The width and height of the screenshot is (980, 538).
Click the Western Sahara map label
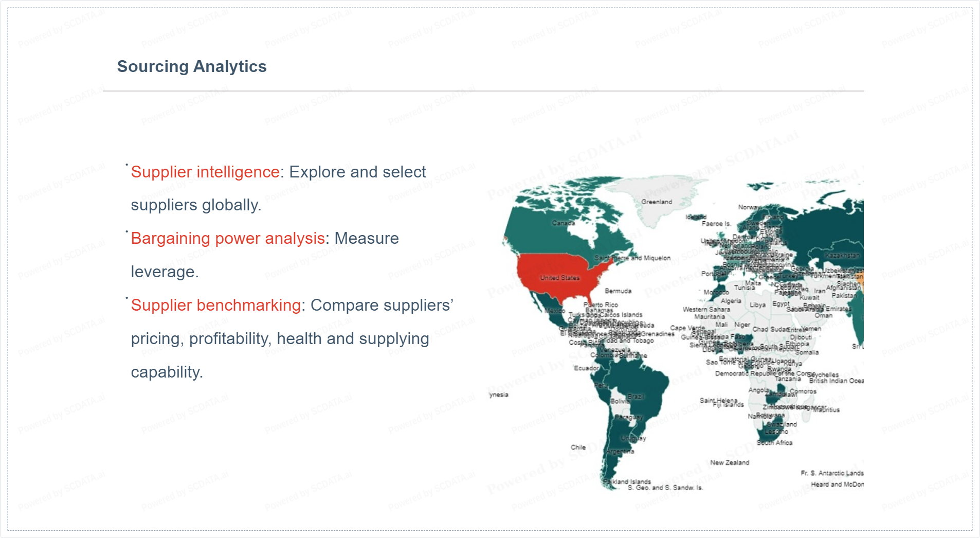click(x=706, y=310)
